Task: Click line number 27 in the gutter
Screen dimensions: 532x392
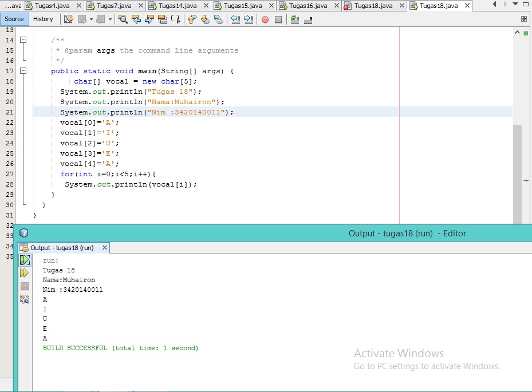Action: click(10, 174)
